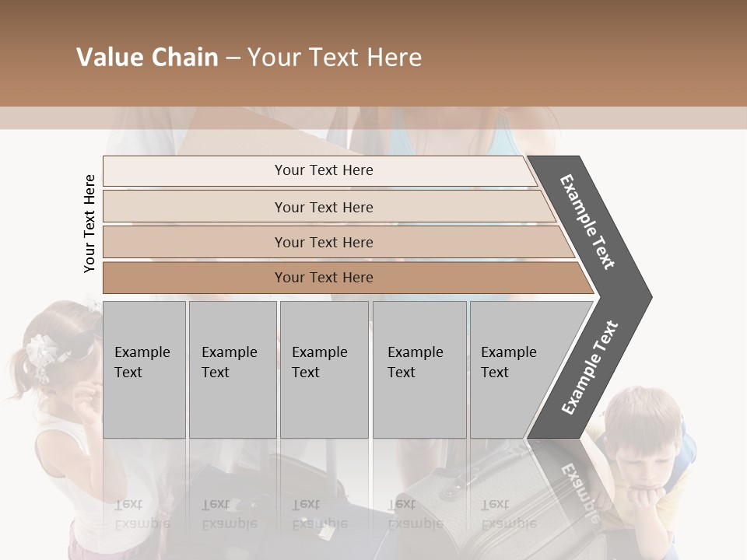Click the slide title 'Value Chain' text
Screen dimensions: 747x560
(147, 58)
